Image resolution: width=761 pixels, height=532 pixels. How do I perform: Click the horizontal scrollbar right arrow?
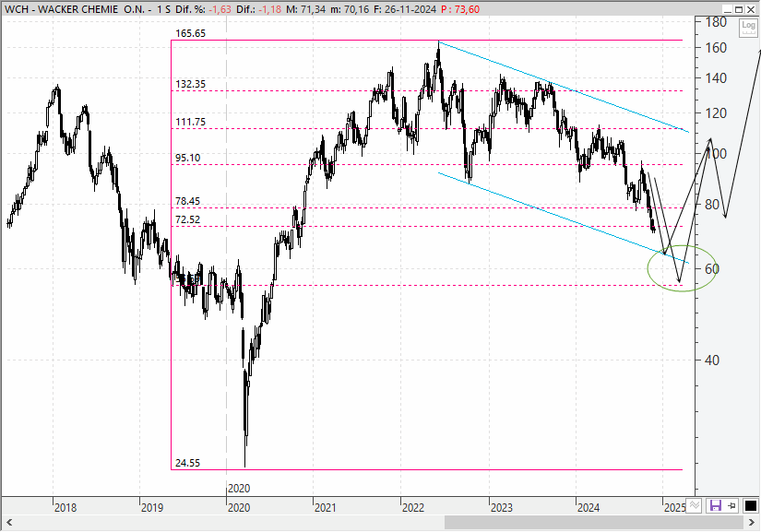click(x=753, y=522)
